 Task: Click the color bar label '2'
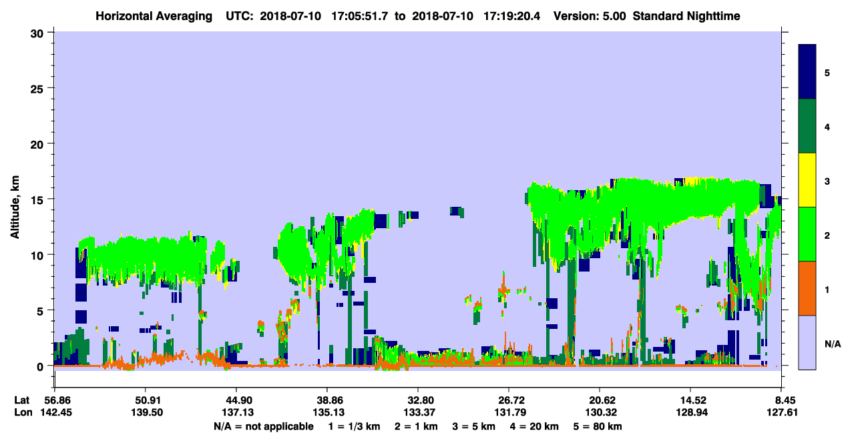827,236
